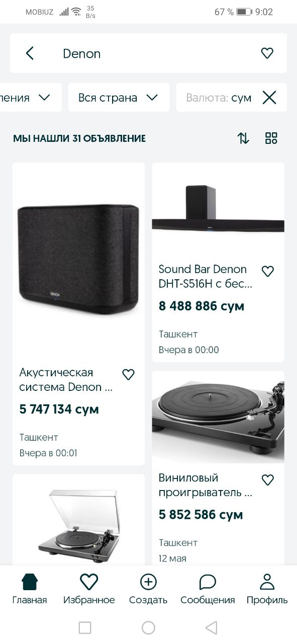The width and height of the screenshot is (297, 644).
Task: Open the Избранное favorites tab
Action: (x=89, y=589)
